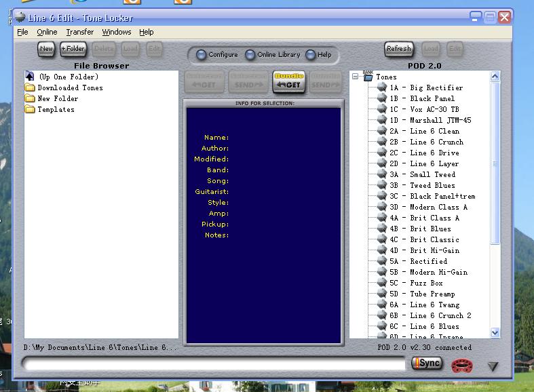The height and width of the screenshot is (392, 534).
Task: Toggle the Online Library radio light
Action: 250,55
